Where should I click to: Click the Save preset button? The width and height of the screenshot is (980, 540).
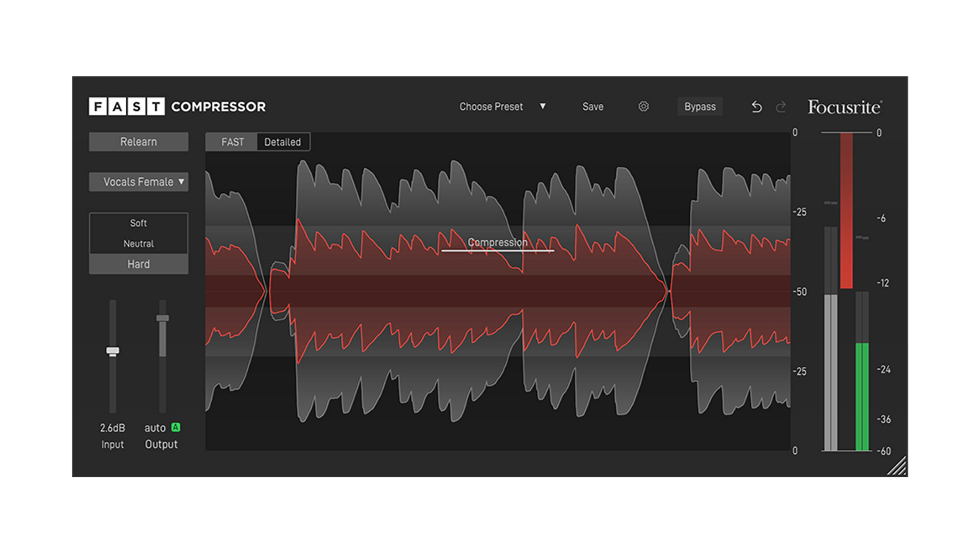(593, 107)
